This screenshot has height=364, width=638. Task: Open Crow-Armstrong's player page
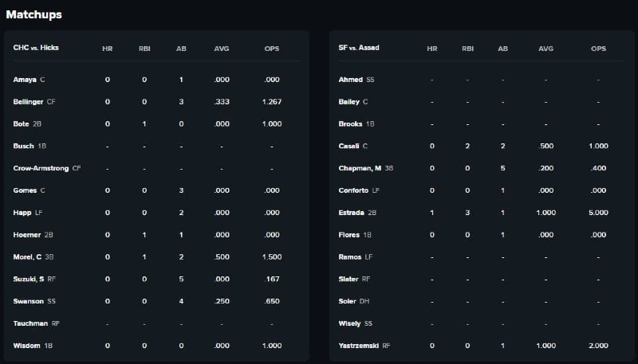coord(41,168)
